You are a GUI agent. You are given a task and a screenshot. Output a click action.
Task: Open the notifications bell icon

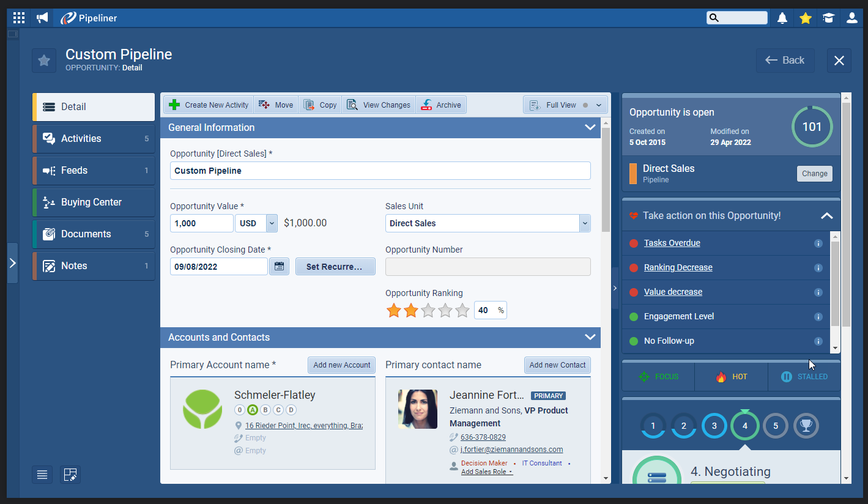pyautogui.click(x=782, y=18)
